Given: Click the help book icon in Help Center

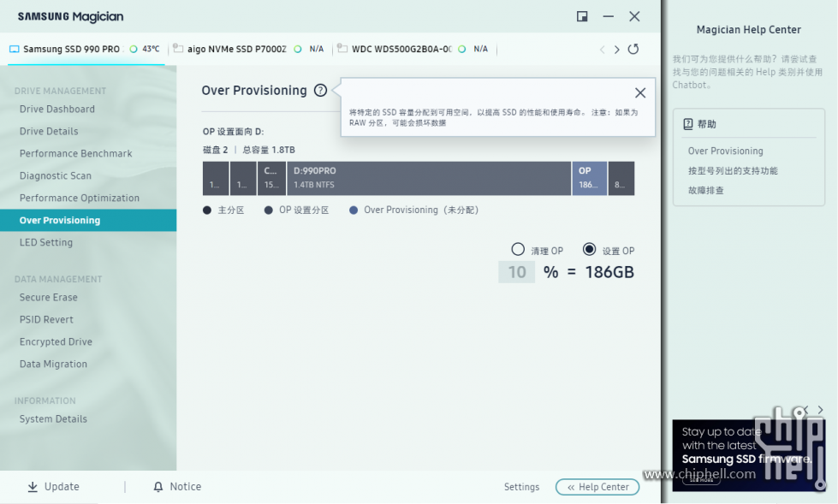Looking at the screenshot, I should [x=688, y=124].
